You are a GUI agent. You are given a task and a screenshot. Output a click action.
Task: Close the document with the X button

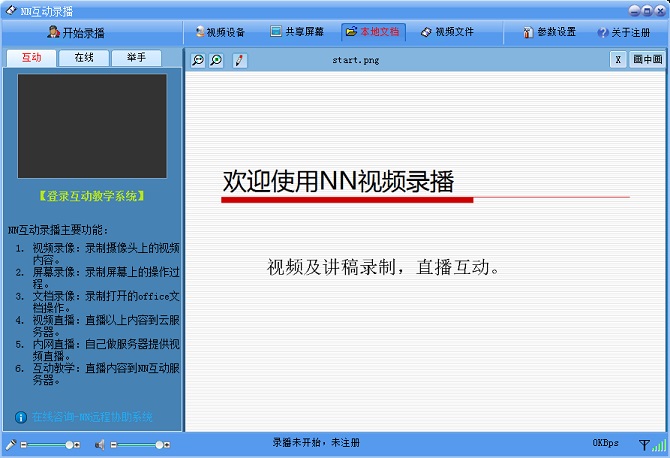coord(618,60)
